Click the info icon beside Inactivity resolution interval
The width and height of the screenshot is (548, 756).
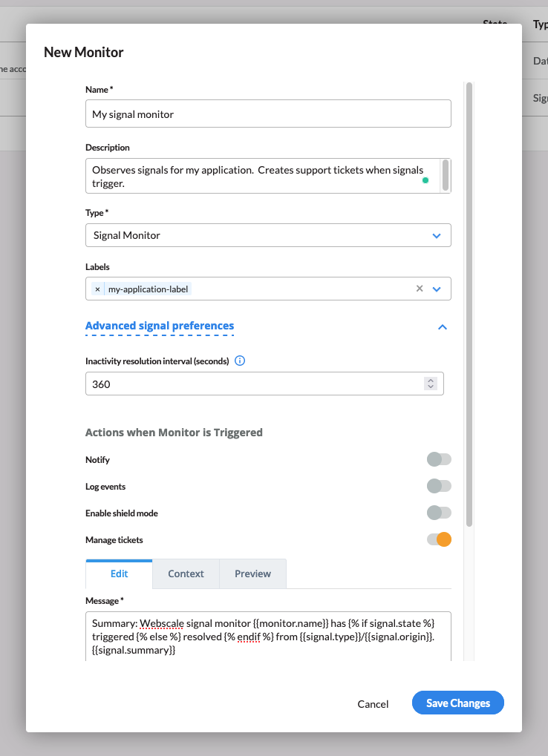pos(240,361)
